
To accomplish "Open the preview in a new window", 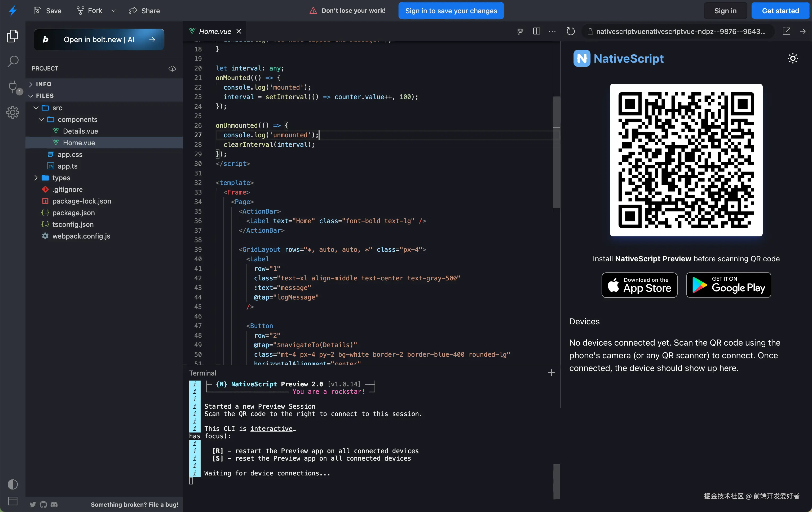I will point(786,31).
